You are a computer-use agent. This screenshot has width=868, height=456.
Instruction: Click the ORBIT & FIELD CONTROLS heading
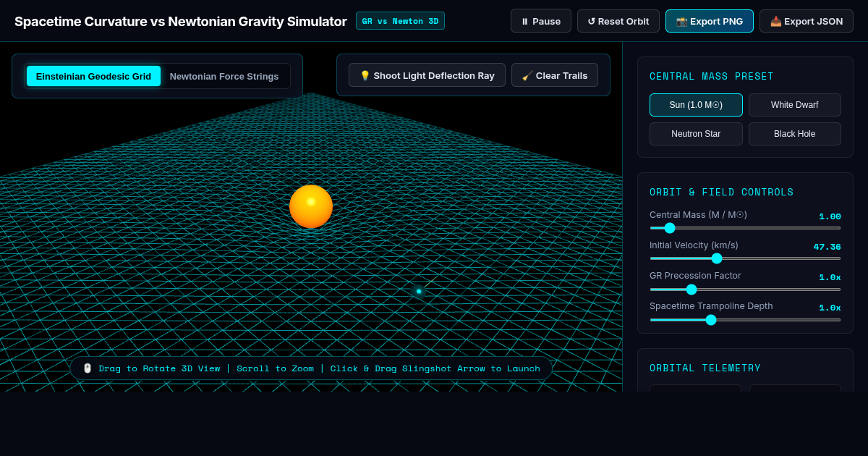721,193
